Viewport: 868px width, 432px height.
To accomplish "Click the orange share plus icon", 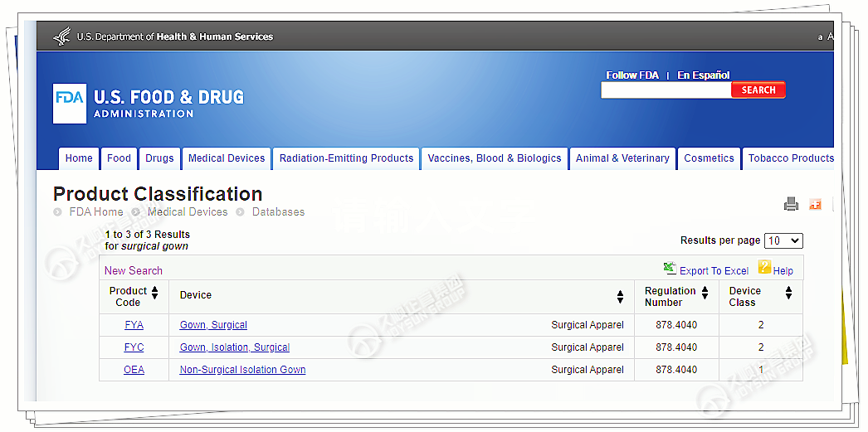I will pyautogui.click(x=815, y=204).
